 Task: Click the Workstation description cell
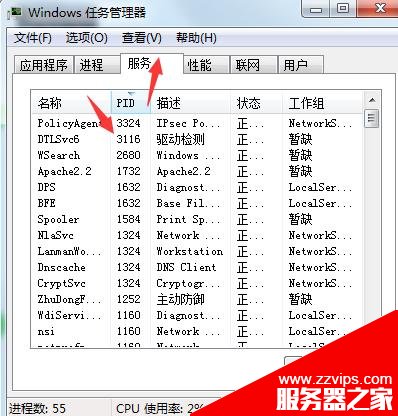(x=190, y=251)
